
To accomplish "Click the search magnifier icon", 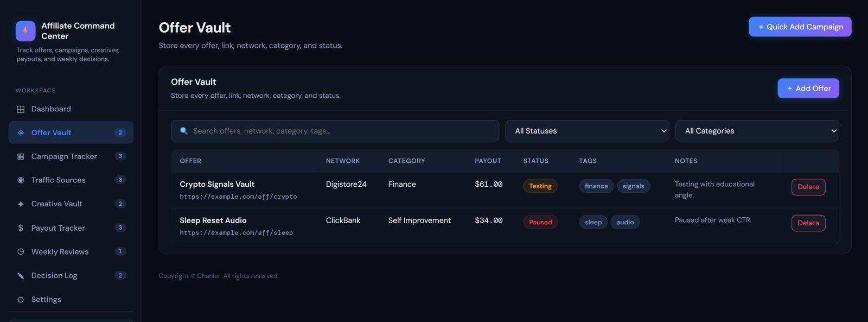I will [x=184, y=131].
